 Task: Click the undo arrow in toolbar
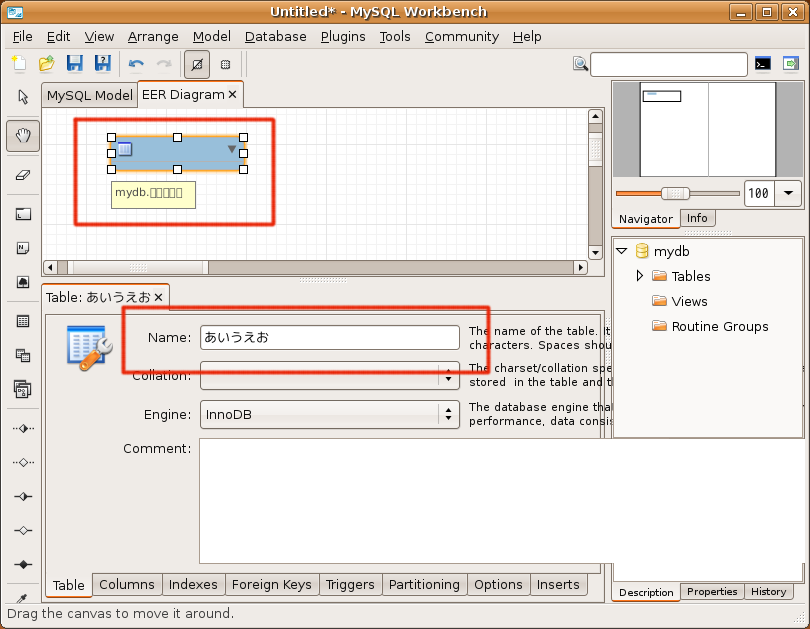[136, 64]
